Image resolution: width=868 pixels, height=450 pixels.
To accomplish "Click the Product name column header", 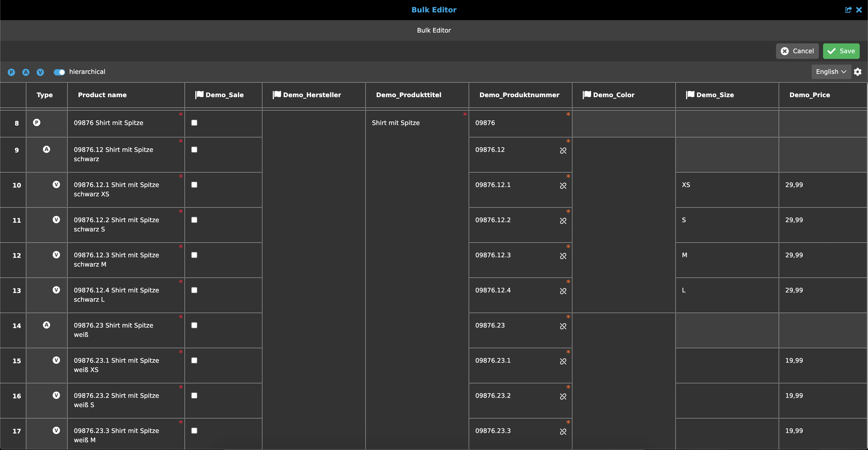I will (x=103, y=95).
